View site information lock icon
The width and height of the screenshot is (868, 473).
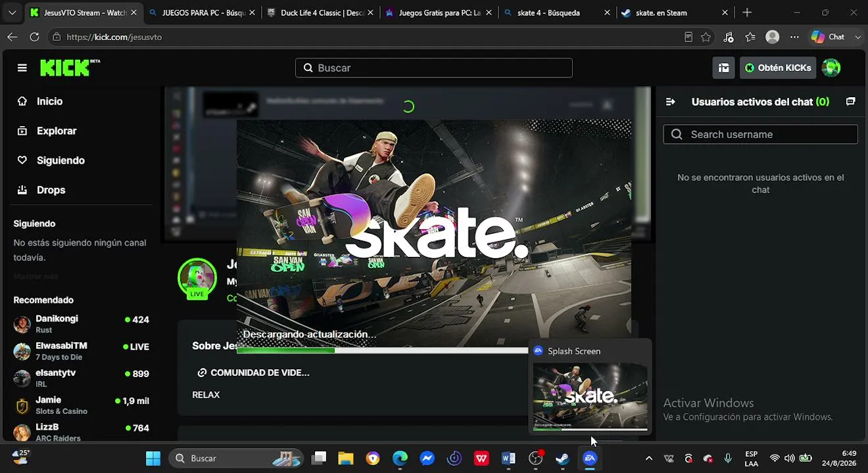(57, 37)
